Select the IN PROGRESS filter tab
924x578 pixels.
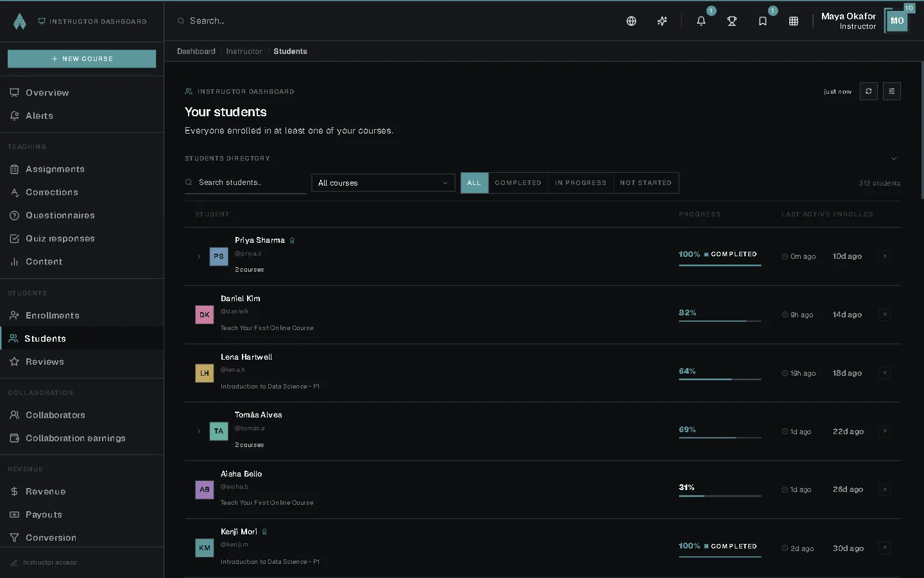581,183
